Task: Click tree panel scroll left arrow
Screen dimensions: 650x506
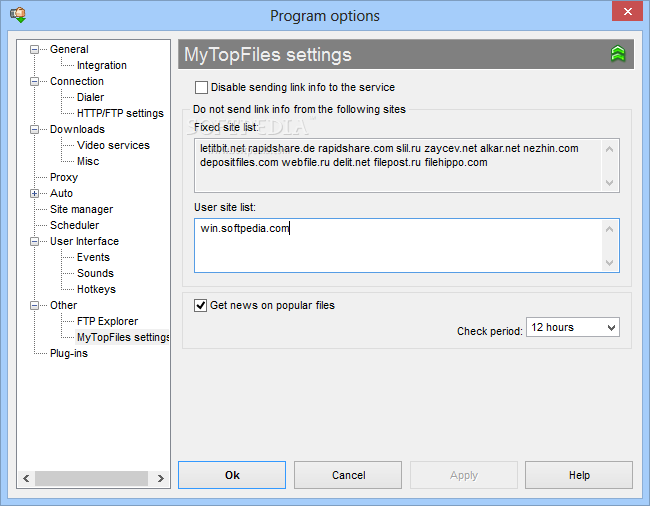Action: point(27,478)
